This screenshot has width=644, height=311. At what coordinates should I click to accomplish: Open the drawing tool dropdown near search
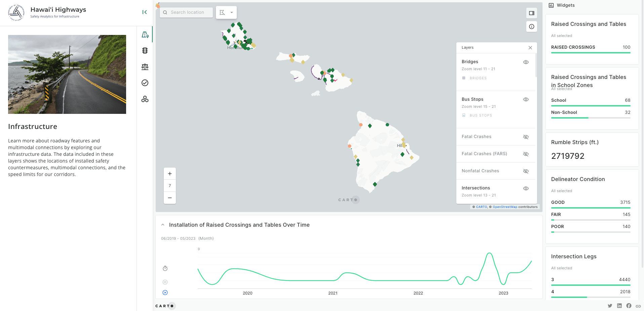point(232,12)
